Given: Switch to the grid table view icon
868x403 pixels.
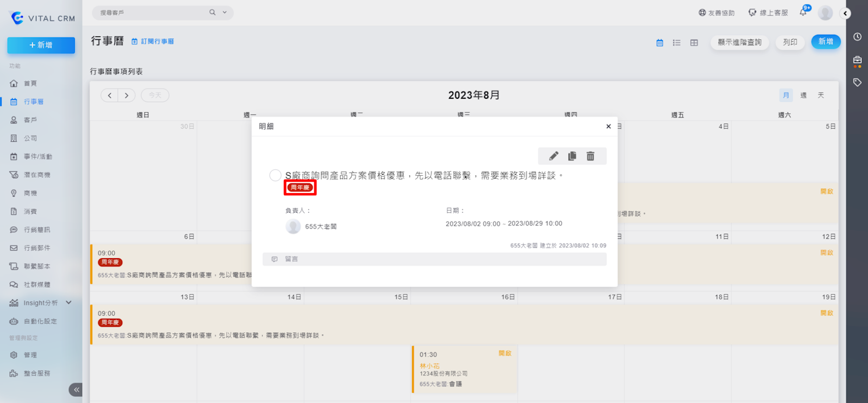Looking at the screenshot, I should coord(694,42).
